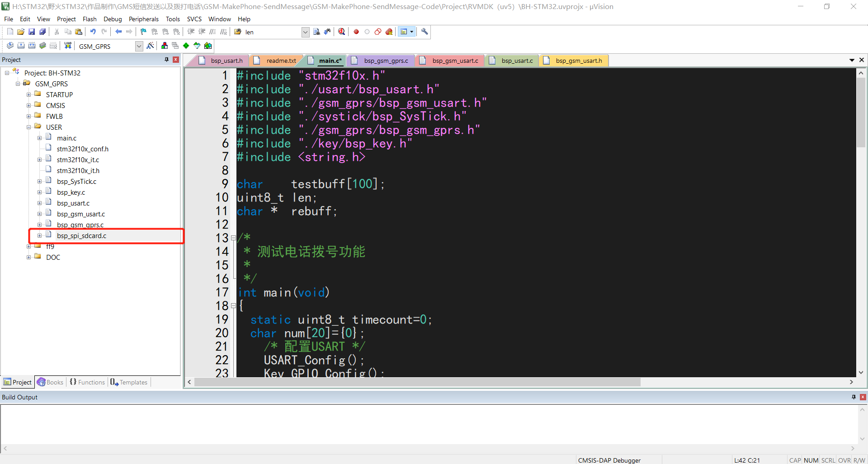
Task: Select the Options for Target wand icon
Action: click(x=150, y=46)
